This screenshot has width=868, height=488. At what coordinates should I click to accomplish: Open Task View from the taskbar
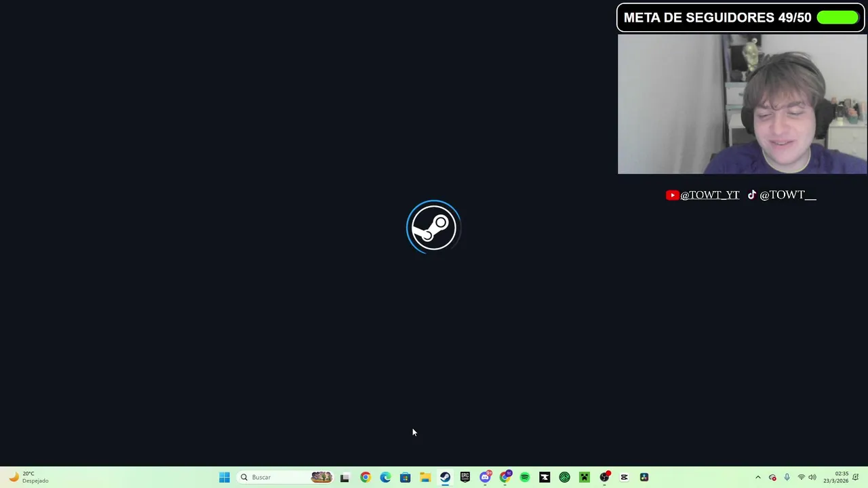pos(344,477)
